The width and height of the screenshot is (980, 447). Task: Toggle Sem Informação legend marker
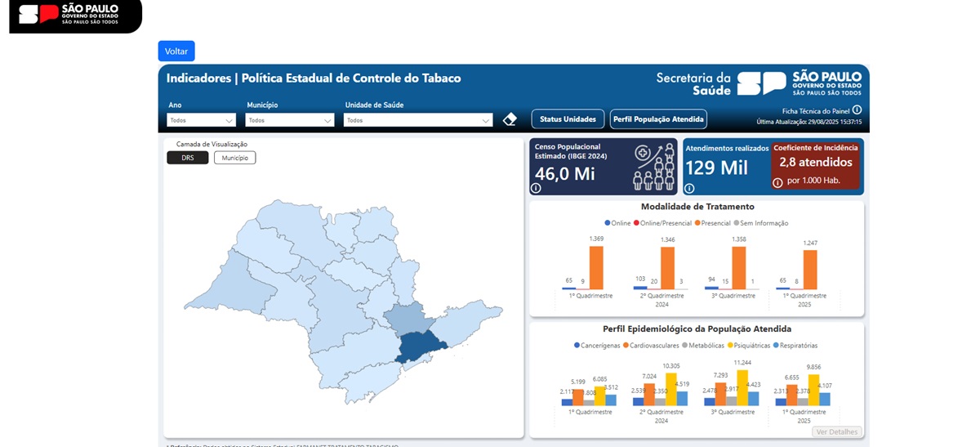(737, 223)
